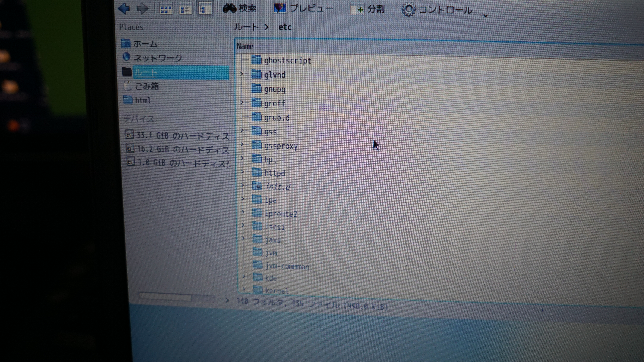
Task: Open the 16.2 GiB hard disk device
Action: click(178, 149)
